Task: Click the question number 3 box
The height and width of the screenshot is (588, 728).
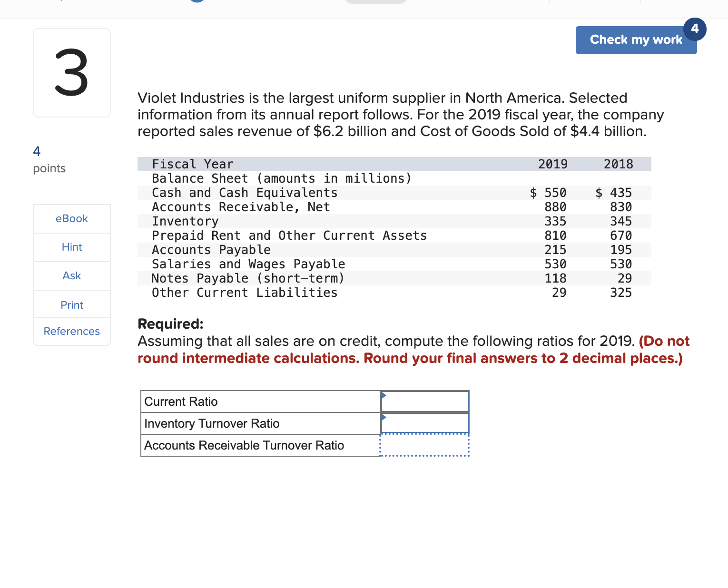Action: coord(72,73)
